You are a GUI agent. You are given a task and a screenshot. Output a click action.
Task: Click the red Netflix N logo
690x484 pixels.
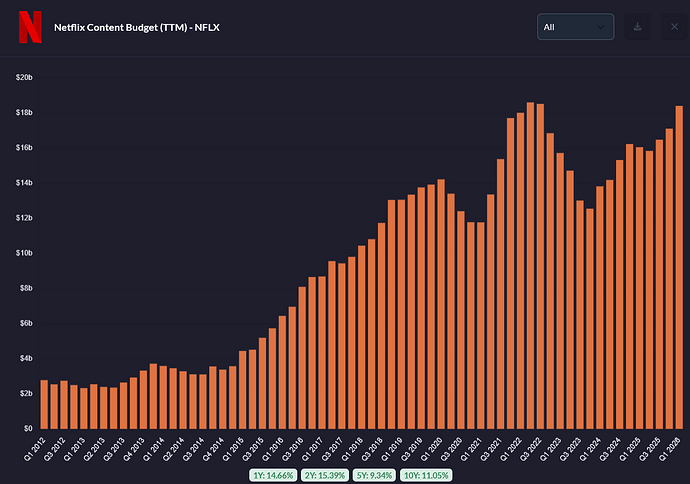[x=30, y=27]
